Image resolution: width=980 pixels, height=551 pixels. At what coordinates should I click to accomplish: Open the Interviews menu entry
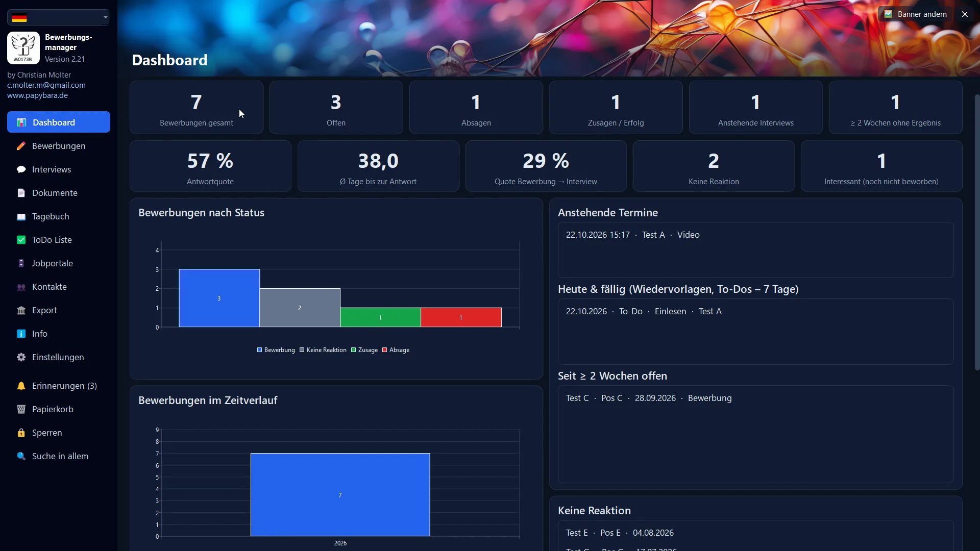[59, 169]
